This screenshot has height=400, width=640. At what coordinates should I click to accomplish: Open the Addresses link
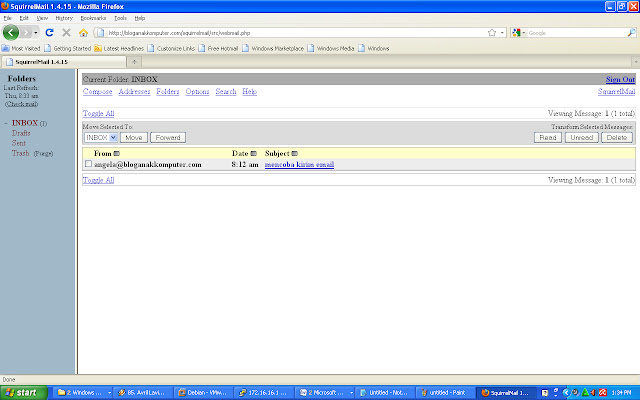(x=134, y=91)
